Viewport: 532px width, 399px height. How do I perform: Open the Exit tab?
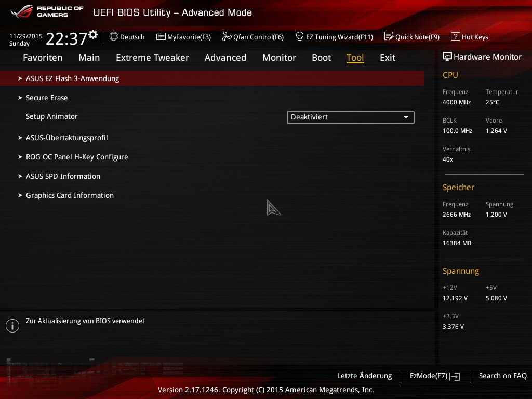(388, 58)
